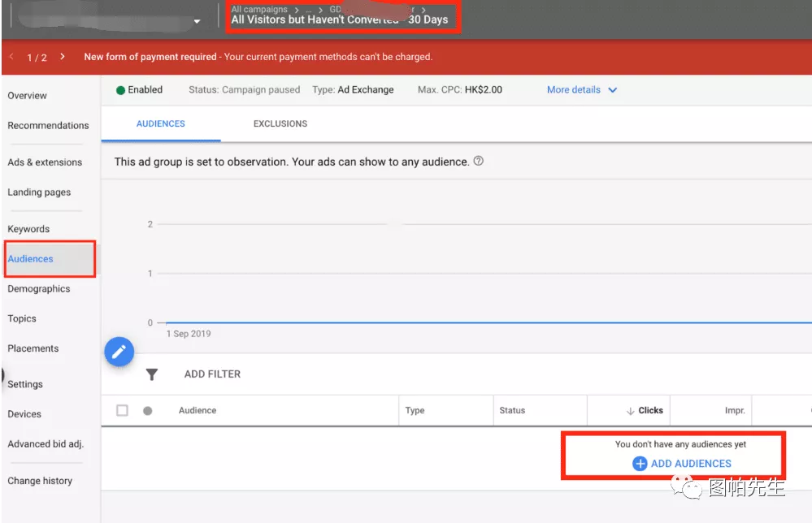Click the green Enabled status dot
The height and width of the screenshot is (523, 812).
[120, 90]
